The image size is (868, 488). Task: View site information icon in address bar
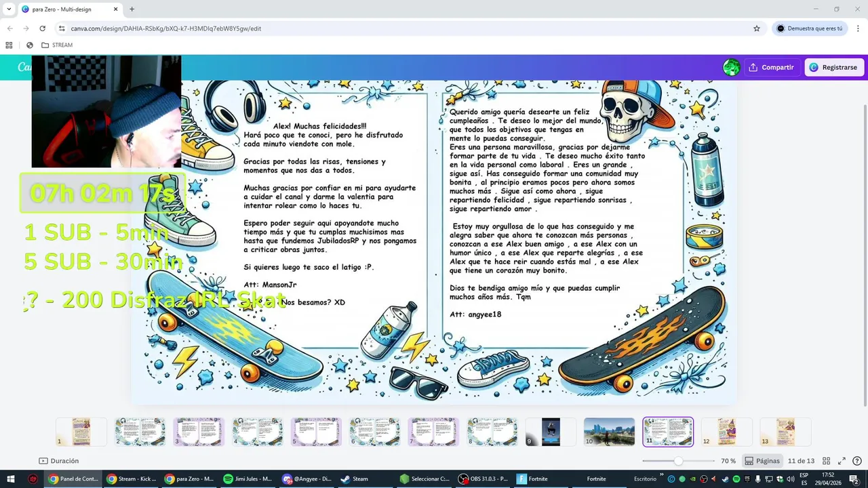pyautogui.click(x=62, y=28)
